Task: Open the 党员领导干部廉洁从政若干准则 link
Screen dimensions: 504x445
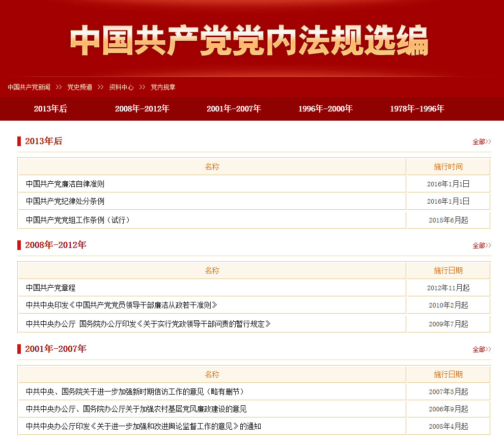Action: coord(122,305)
